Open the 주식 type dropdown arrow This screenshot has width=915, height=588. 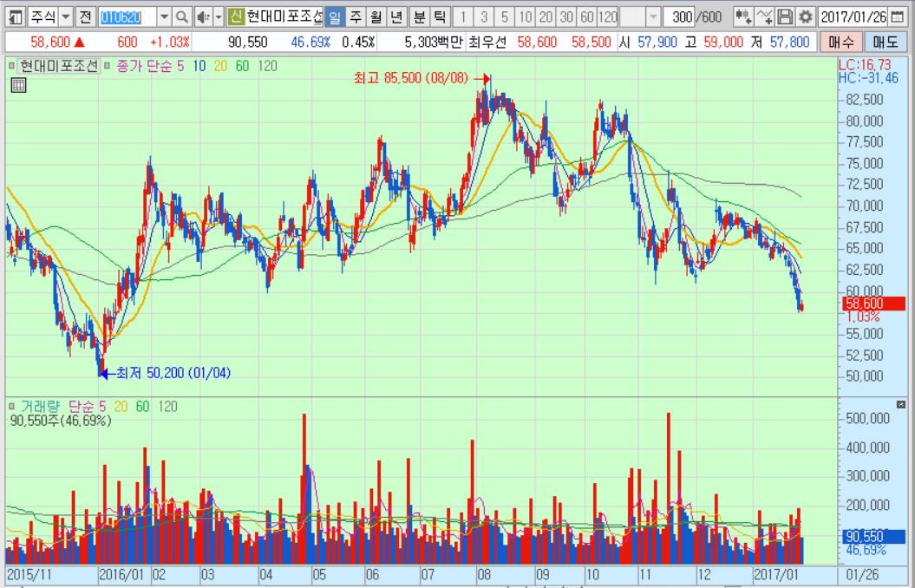pos(66,17)
